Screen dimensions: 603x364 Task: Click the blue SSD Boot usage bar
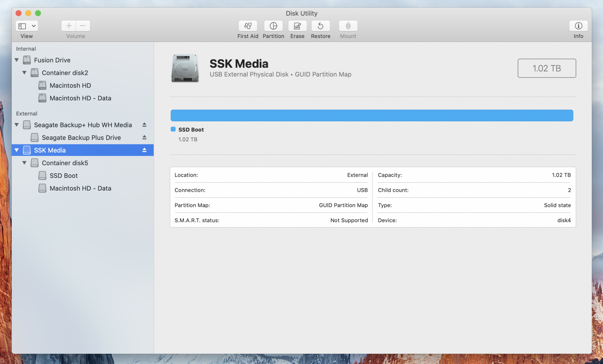point(372,116)
